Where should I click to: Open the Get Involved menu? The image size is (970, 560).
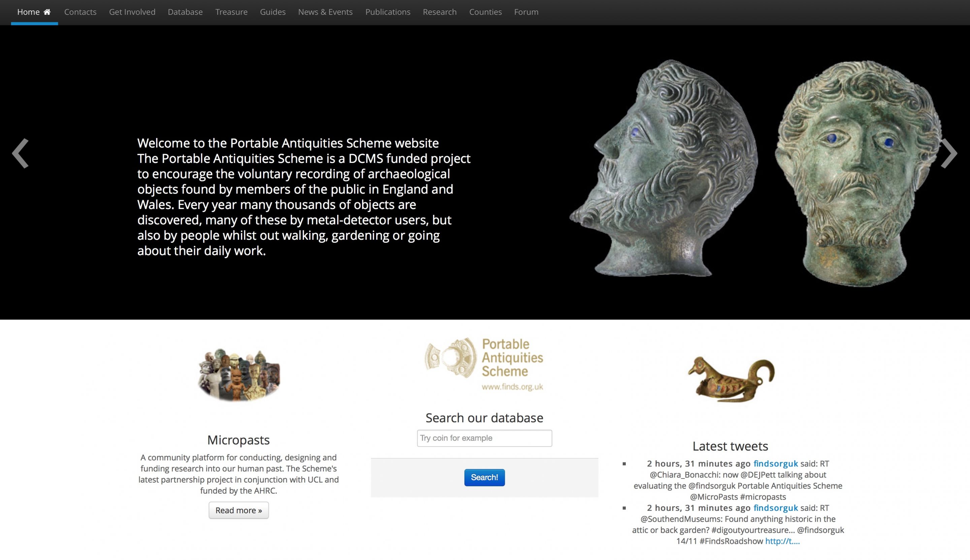tap(132, 12)
